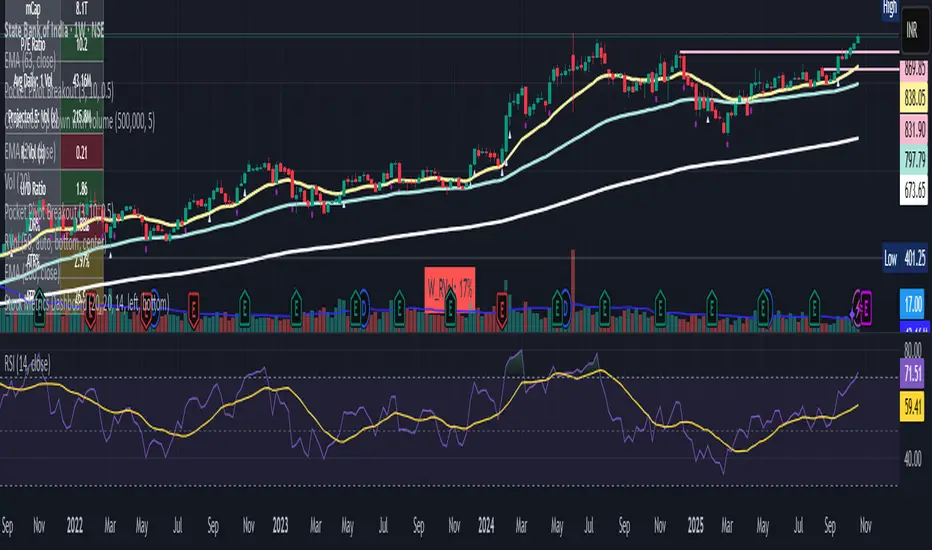Screen dimensions: 932x550
Task: Click the purple lightning event icon
Action: (x=856, y=308)
